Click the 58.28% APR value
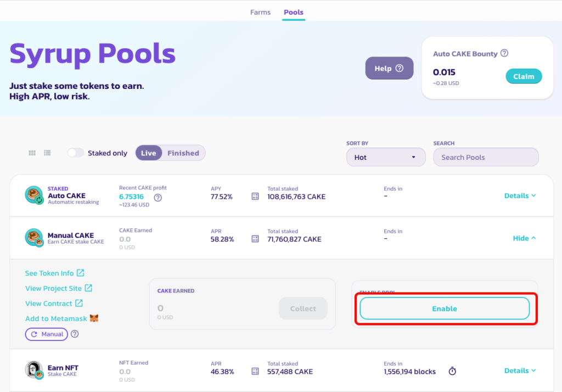 (222, 239)
